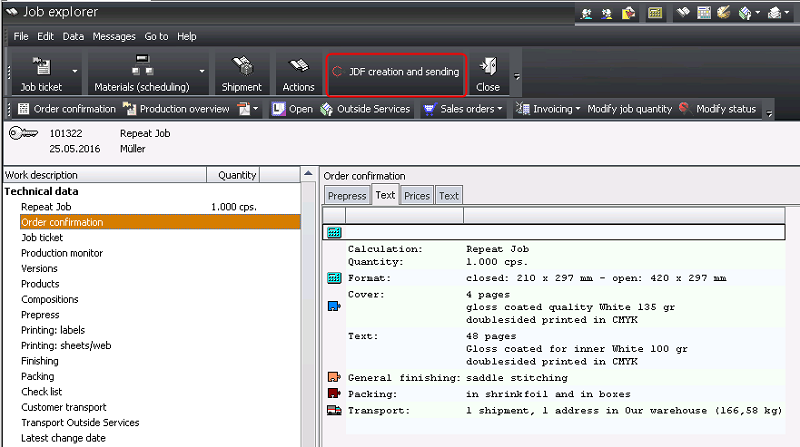Click Modify job quantity button
Viewport: 800px width, 447px height.
coord(629,109)
